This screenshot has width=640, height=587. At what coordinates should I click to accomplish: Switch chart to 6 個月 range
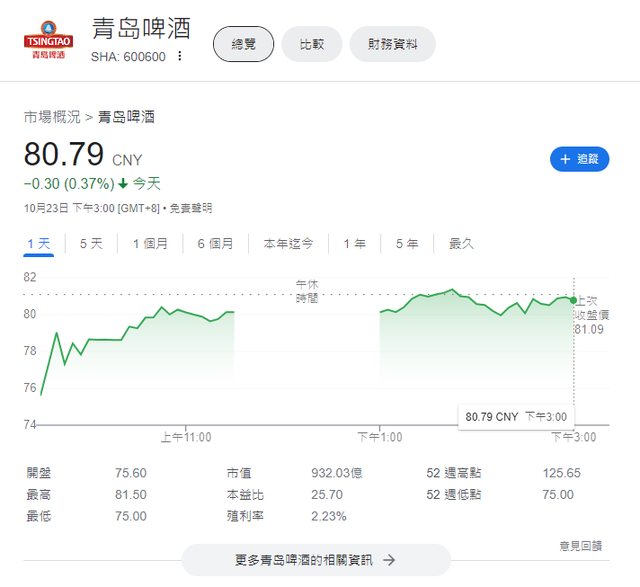point(215,243)
